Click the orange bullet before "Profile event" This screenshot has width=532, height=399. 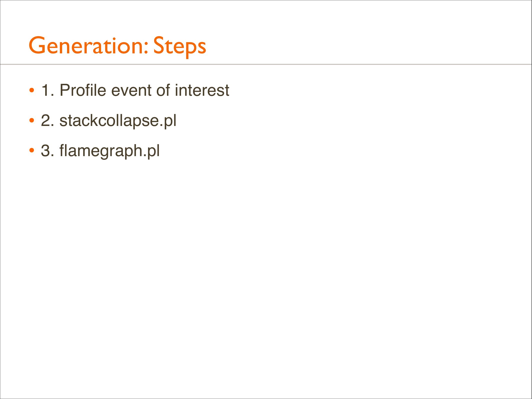point(32,90)
